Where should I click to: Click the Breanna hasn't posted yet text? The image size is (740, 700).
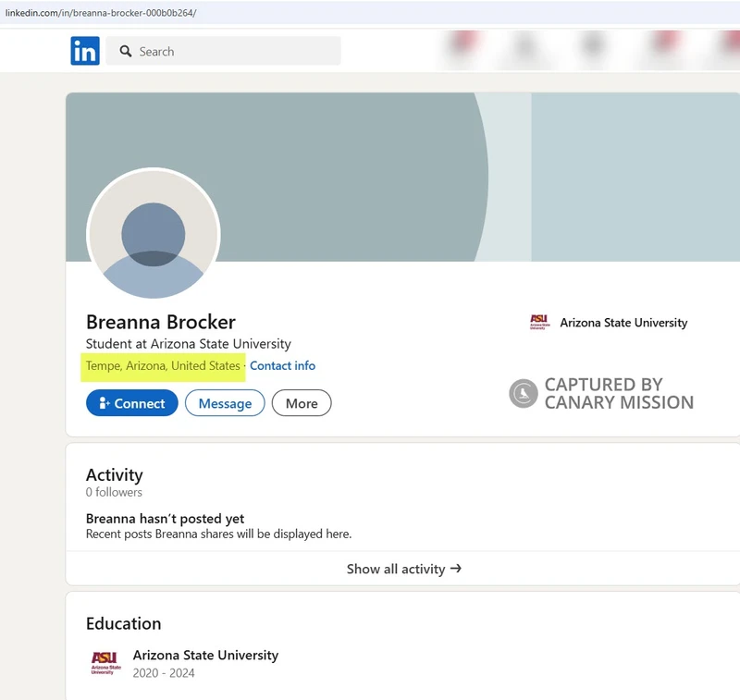[166, 519]
